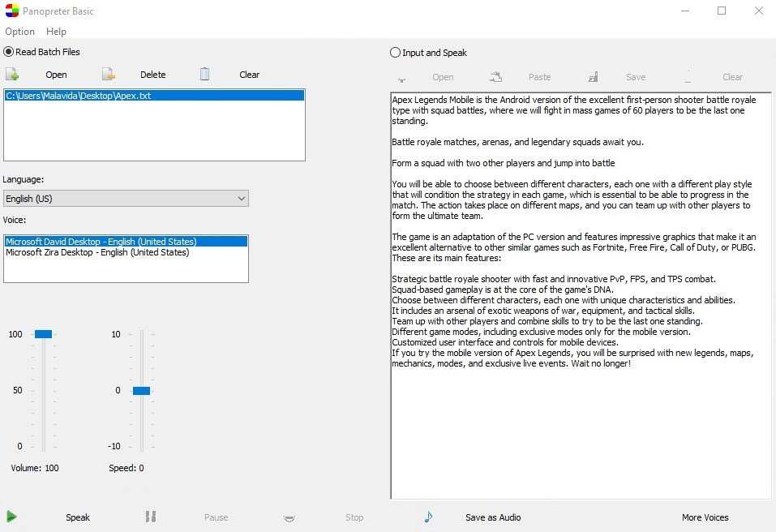Click the Speak button label
Viewport: 776px width, 532px height.
coord(78,517)
